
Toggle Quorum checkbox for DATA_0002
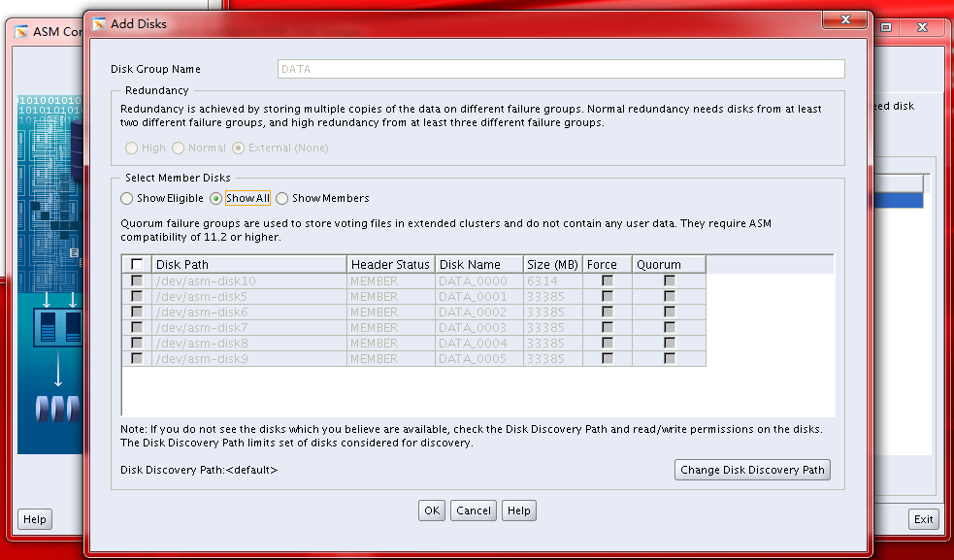pyautogui.click(x=670, y=312)
